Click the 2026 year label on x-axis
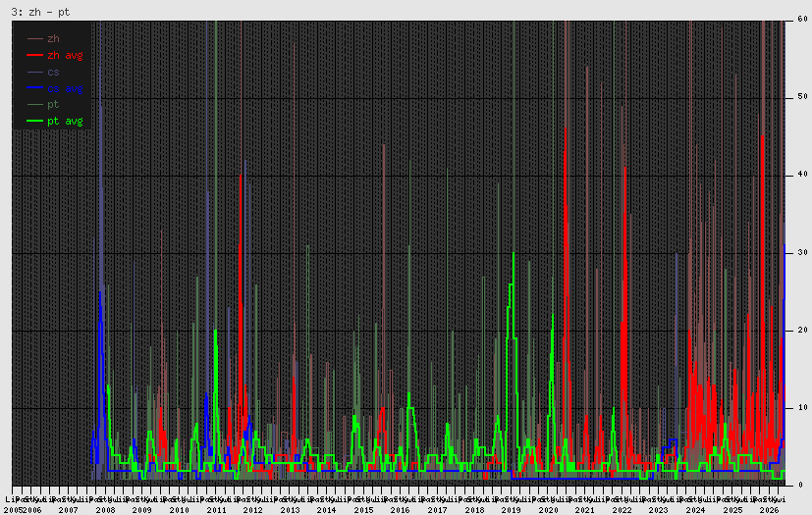Viewport: 812px width, 515px height. click(770, 510)
